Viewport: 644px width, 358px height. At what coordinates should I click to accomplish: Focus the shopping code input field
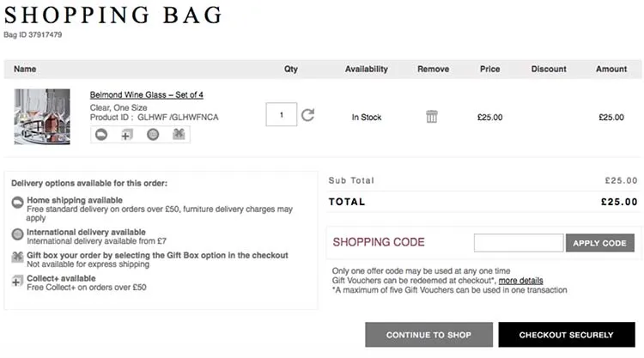[x=519, y=243]
